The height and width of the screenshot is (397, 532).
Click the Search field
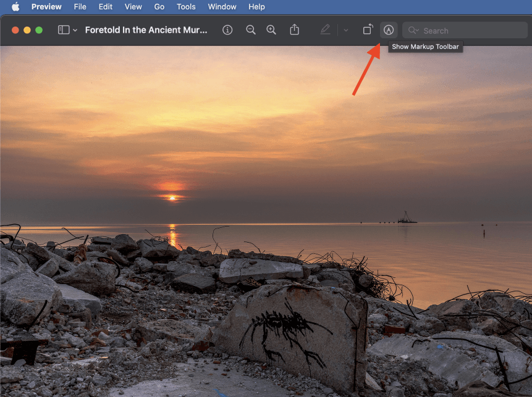465,30
